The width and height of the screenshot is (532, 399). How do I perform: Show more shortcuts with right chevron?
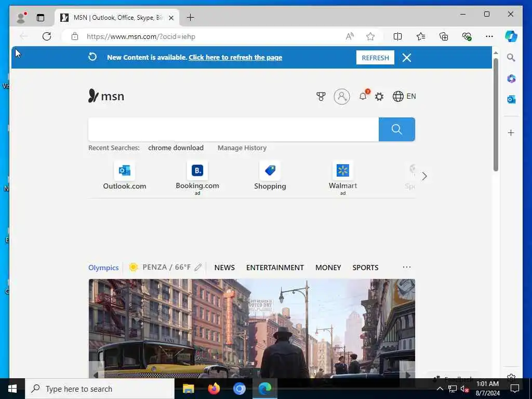tap(424, 176)
